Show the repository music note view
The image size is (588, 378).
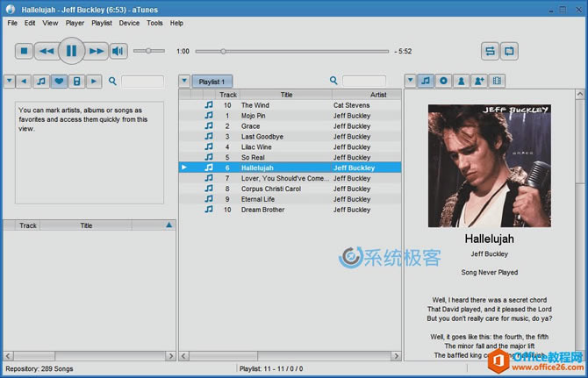[41, 81]
